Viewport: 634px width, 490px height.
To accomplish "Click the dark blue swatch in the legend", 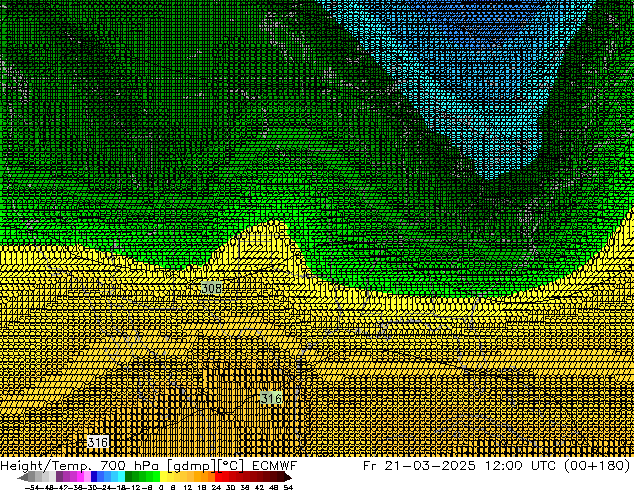I will point(94,476).
